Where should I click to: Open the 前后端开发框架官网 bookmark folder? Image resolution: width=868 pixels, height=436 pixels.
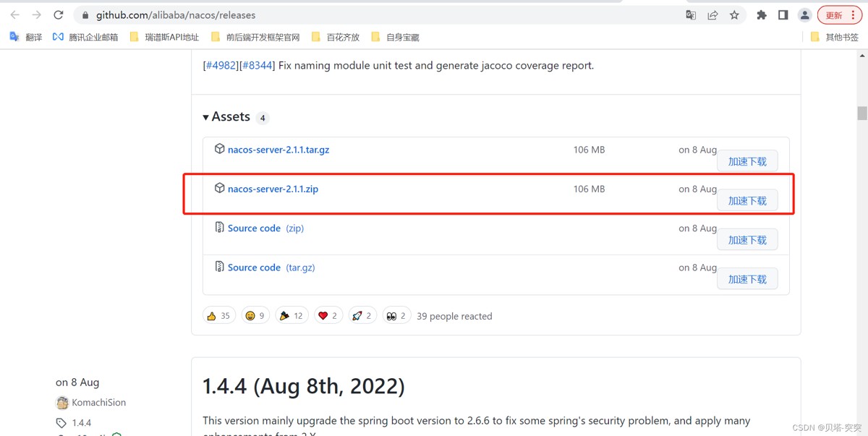[255, 37]
